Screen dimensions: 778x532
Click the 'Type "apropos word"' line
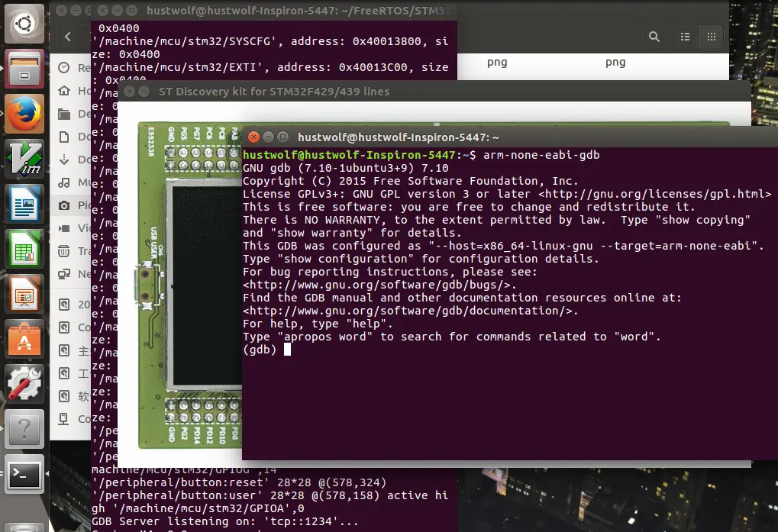[x=451, y=337]
